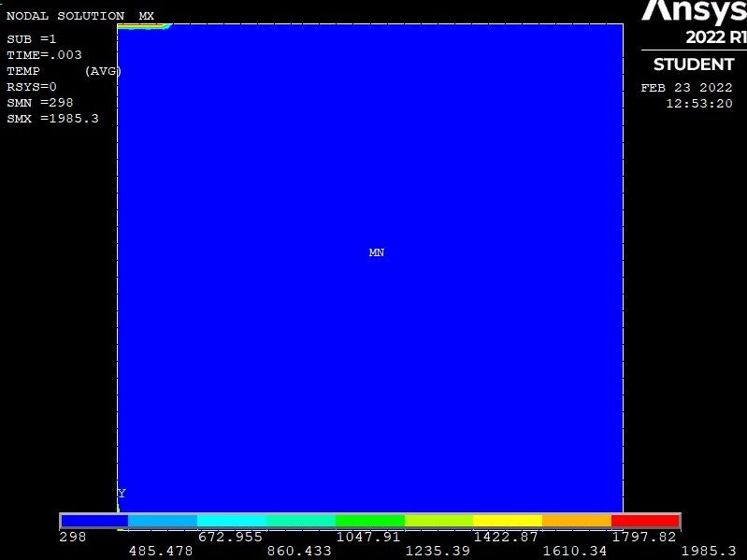
Task: Click the orange legend color band
Action: click(577, 521)
